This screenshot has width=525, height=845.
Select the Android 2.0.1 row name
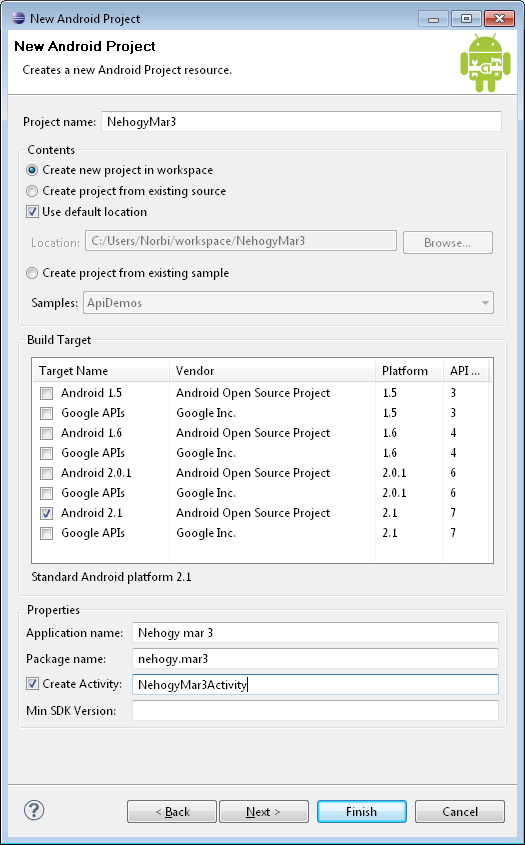pyautogui.click(x=96, y=473)
